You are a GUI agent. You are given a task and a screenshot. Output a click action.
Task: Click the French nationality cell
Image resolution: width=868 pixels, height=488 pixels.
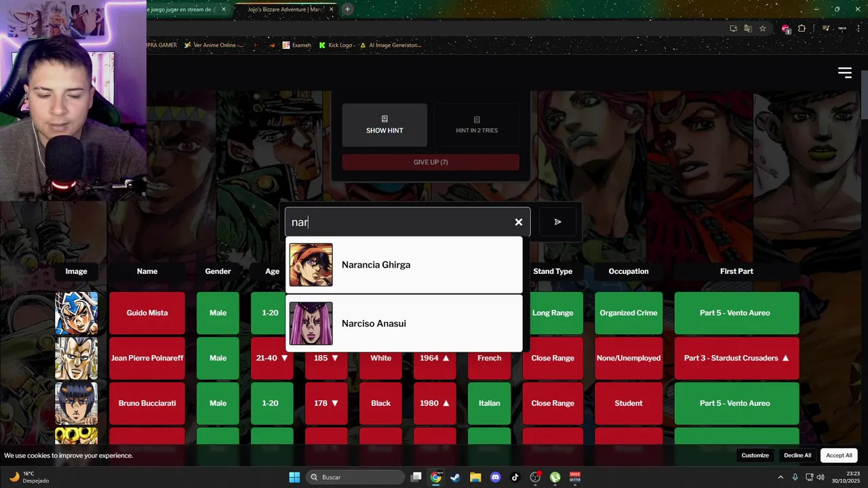(x=489, y=358)
